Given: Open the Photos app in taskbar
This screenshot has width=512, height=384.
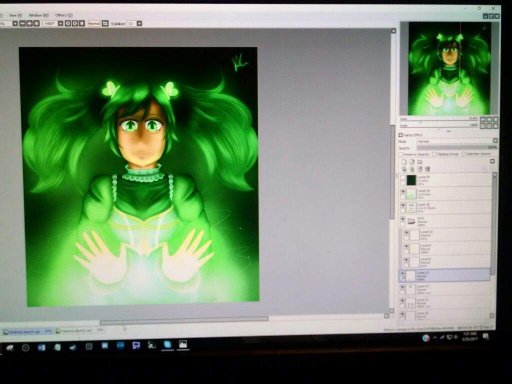Looking at the screenshot, I should [x=183, y=344].
